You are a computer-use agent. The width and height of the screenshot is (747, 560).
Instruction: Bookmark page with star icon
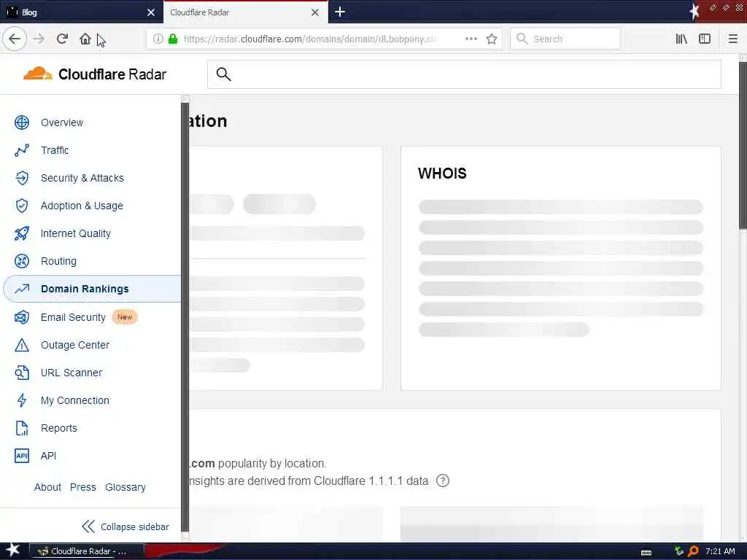(x=492, y=39)
